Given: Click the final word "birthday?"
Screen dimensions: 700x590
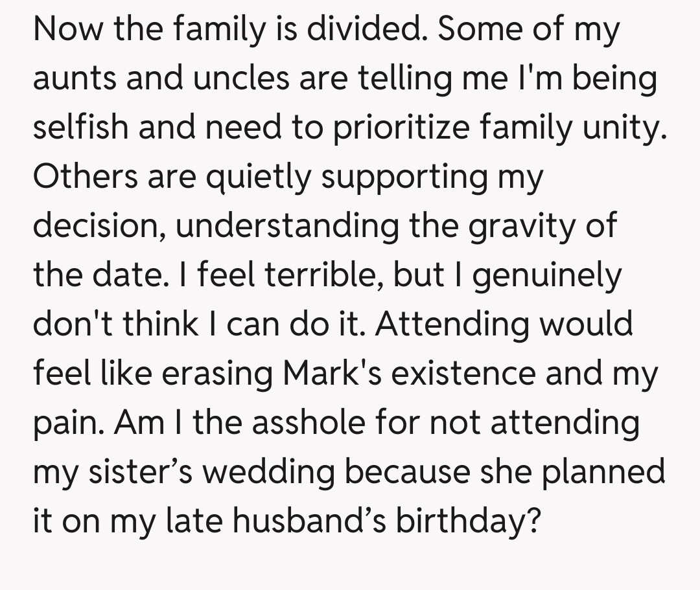Looking at the screenshot, I should click(x=467, y=521).
